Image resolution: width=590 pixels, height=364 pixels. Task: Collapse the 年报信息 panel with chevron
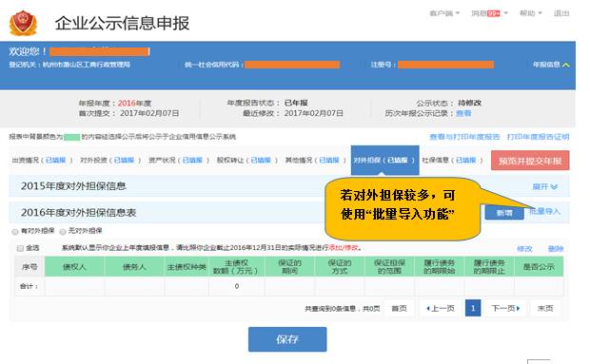(x=551, y=65)
